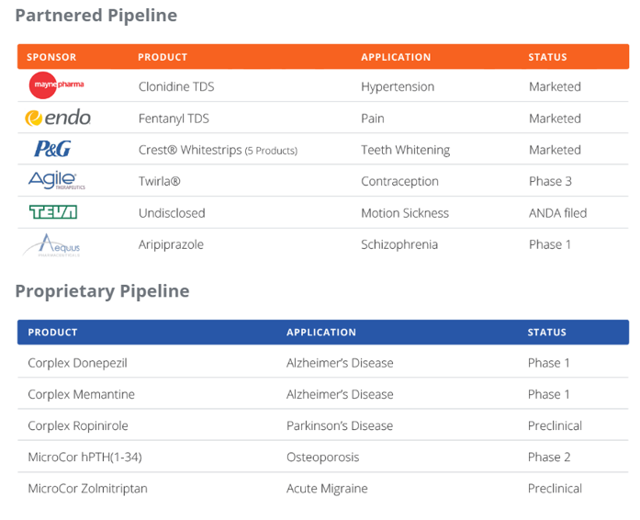Click the MicroCor Zolmitriptan product cell
The width and height of the screenshot is (640, 520).
88,489
